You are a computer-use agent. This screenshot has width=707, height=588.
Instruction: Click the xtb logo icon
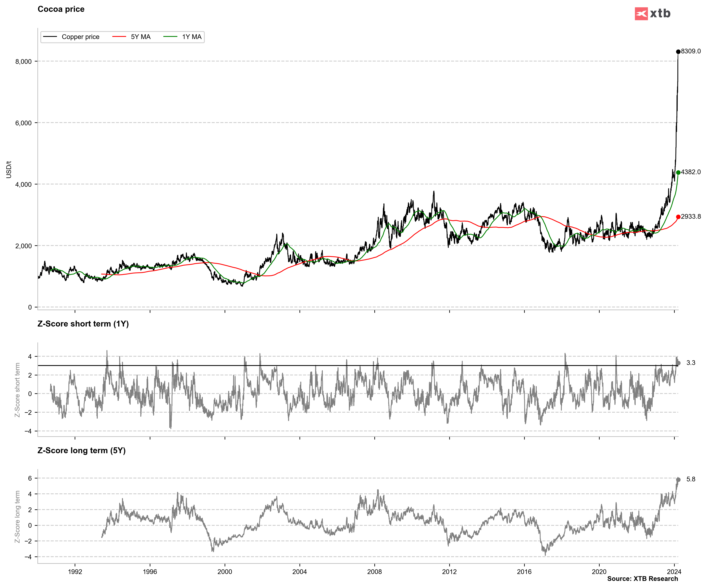coord(641,14)
